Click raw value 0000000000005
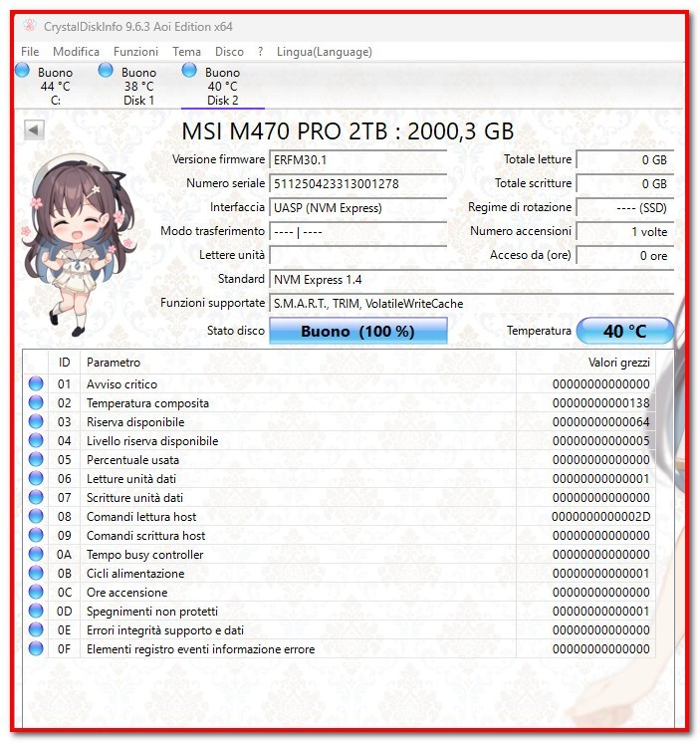The height and width of the screenshot is (743, 700). [x=601, y=441]
